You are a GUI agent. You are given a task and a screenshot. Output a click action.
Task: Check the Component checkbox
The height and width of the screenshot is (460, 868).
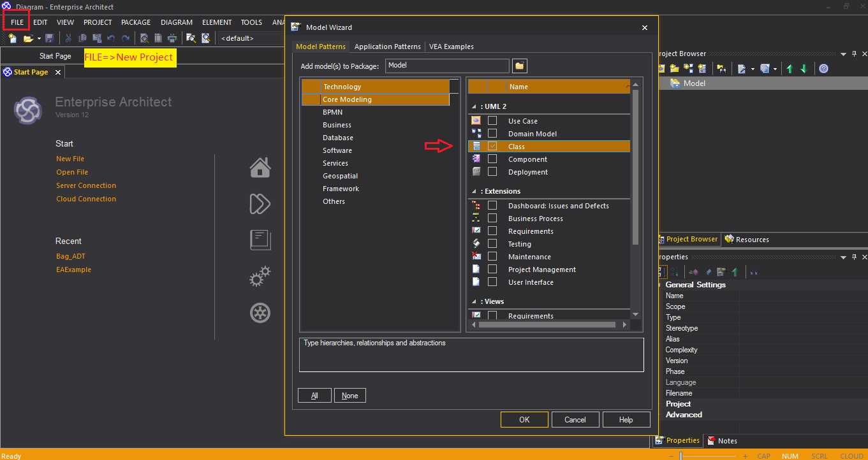point(492,159)
